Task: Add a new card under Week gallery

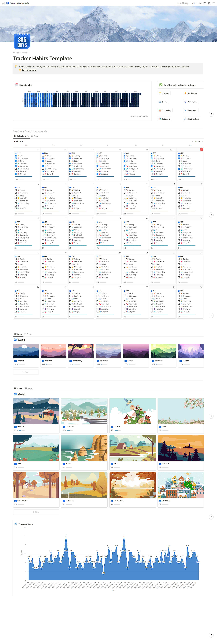Action: pyautogui.click(x=26, y=372)
